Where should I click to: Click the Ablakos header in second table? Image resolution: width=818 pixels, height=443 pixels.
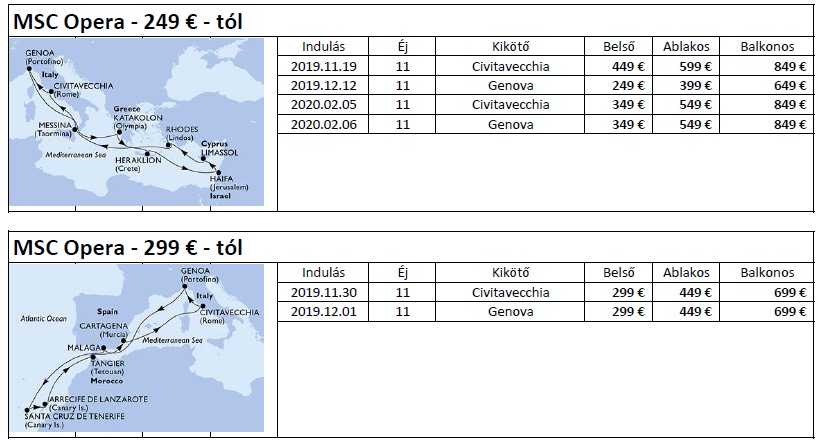[686, 272]
